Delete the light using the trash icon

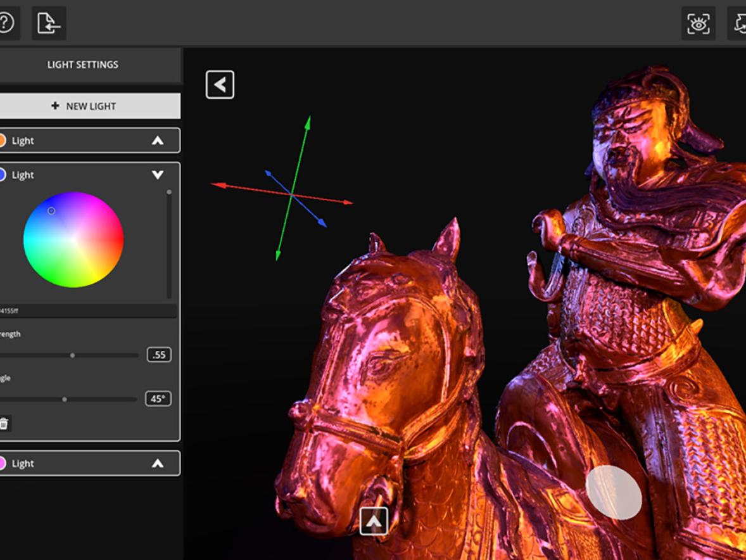[4, 423]
